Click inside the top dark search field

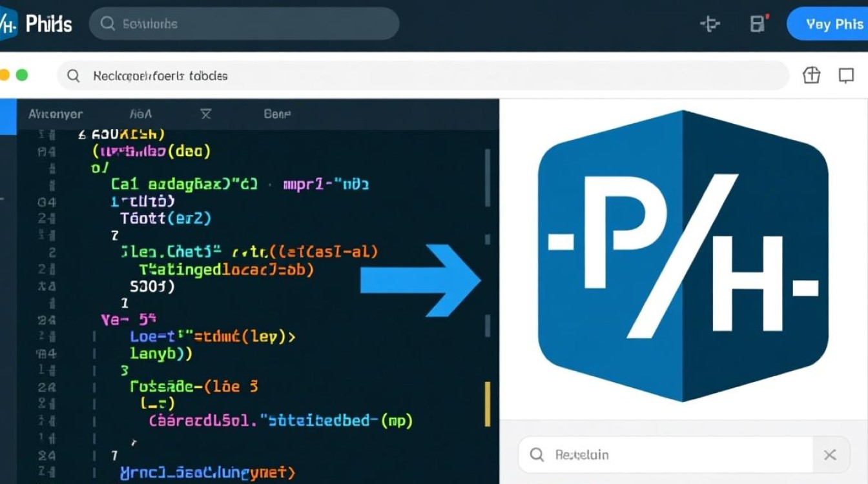coord(252,24)
